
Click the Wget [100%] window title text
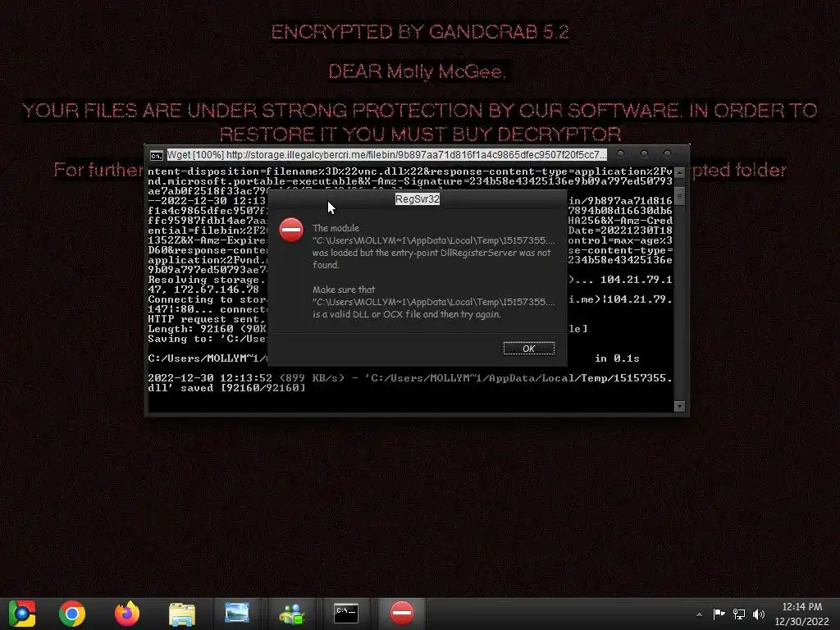pyautogui.click(x=386, y=155)
